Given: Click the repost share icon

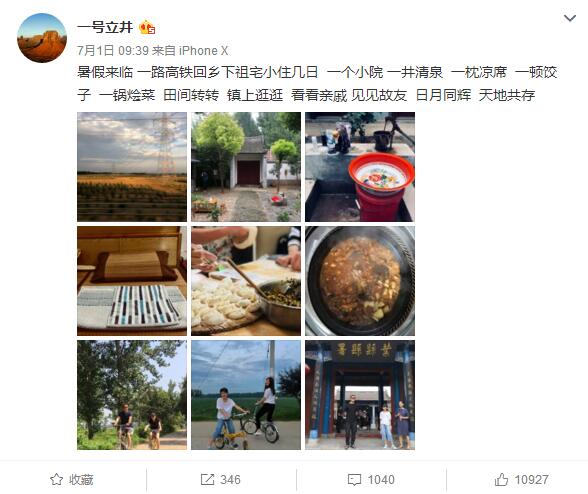Looking at the screenshot, I should (x=207, y=479).
